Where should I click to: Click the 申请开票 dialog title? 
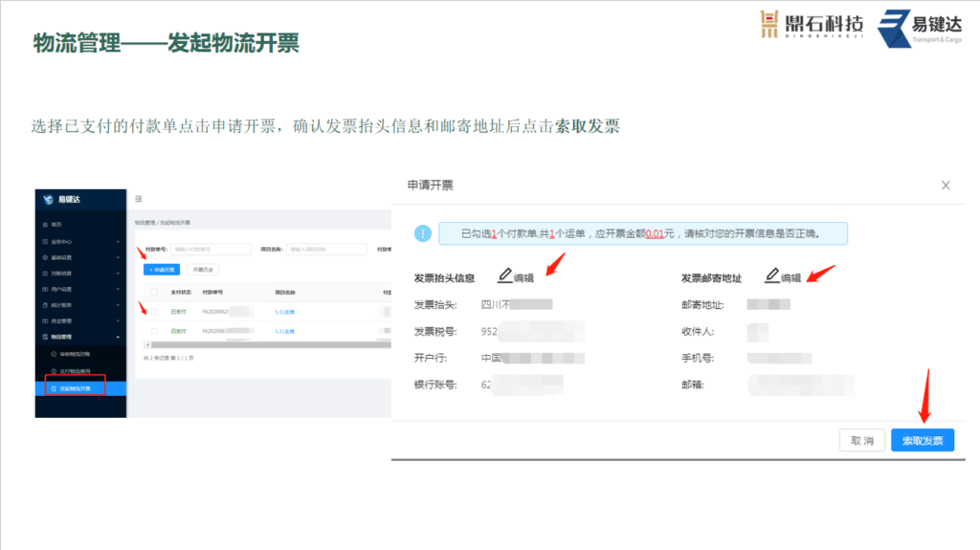click(430, 185)
